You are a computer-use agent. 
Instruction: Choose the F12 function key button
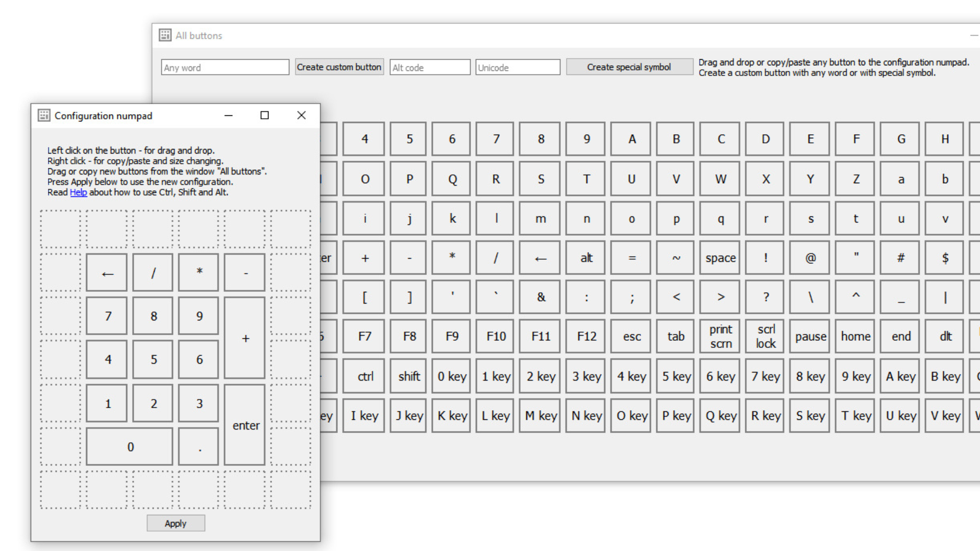[x=586, y=337]
